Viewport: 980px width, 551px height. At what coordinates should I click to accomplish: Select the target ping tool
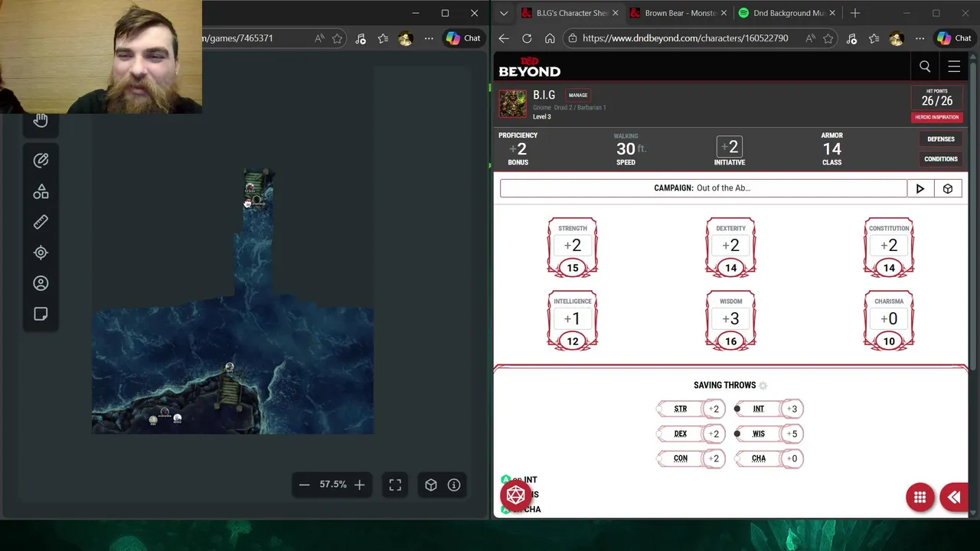pyautogui.click(x=41, y=253)
